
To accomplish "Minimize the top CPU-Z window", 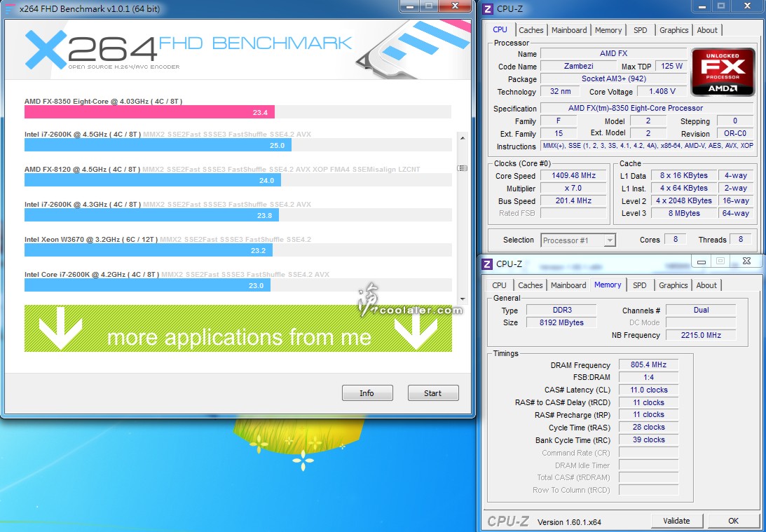I will click(701, 6).
